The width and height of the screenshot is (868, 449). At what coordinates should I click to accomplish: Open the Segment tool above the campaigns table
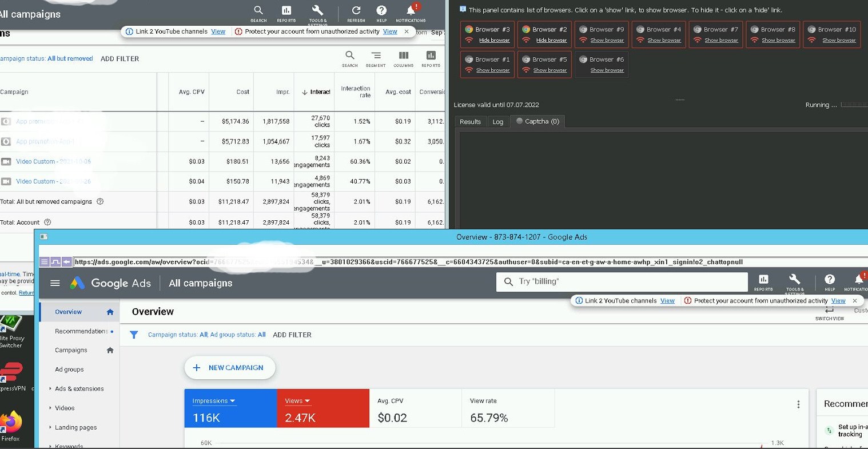[x=376, y=55]
